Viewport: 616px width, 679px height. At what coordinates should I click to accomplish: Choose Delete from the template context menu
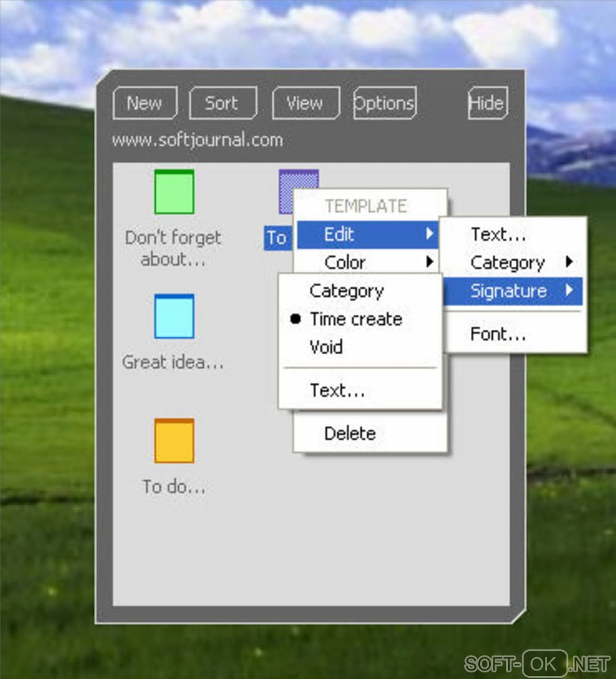pyautogui.click(x=370, y=434)
